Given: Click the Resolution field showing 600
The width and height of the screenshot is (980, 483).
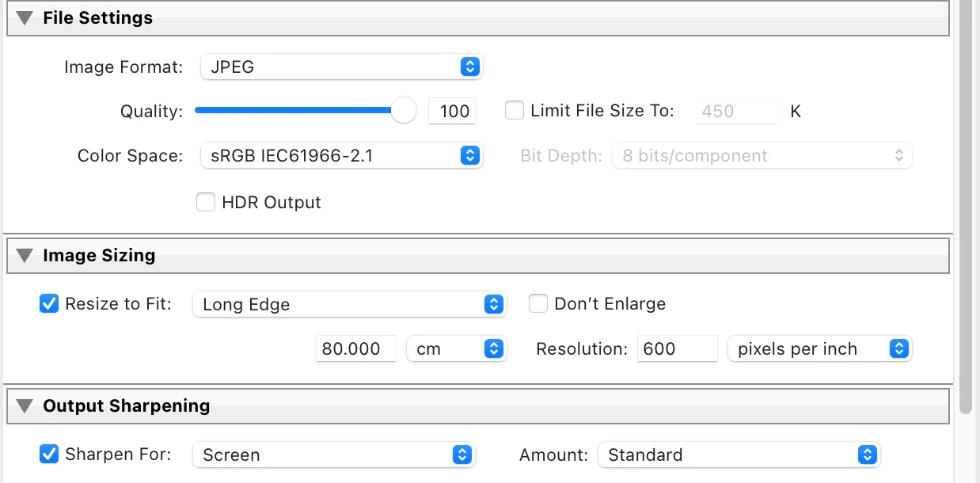Looking at the screenshot, I should tap(678, 348).
